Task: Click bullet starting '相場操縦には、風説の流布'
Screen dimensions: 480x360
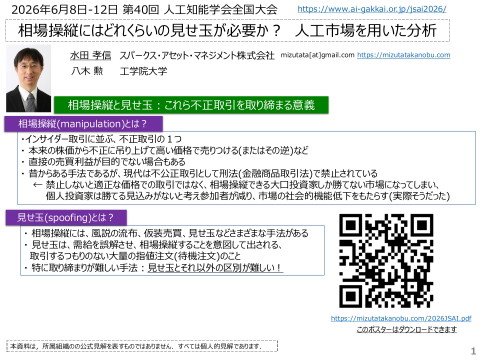Action: [166, 233]
